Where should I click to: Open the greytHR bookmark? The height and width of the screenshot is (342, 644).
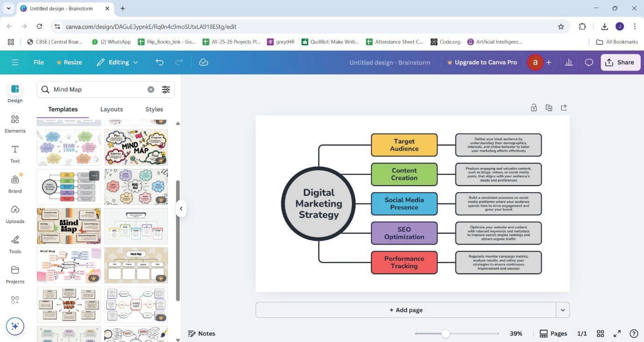[x=280, y=42]
